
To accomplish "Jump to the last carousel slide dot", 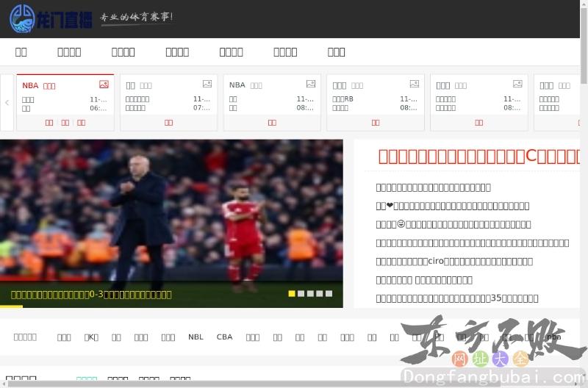I will [329, 293].
